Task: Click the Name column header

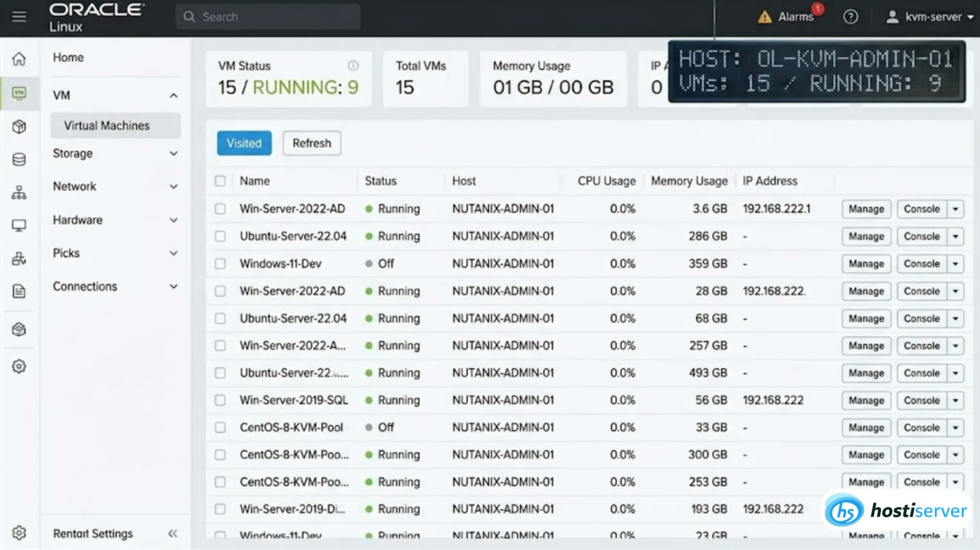Action: (255, 181)
